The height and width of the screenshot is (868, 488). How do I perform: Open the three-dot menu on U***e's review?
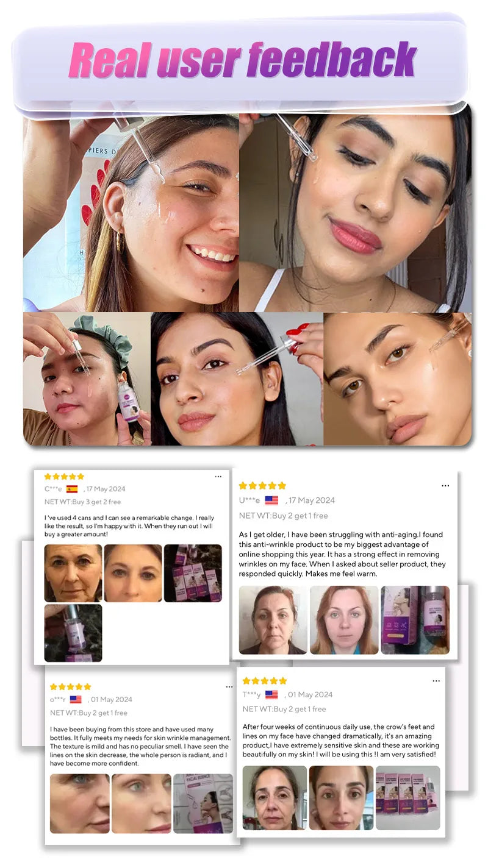(x=445, y=486)
